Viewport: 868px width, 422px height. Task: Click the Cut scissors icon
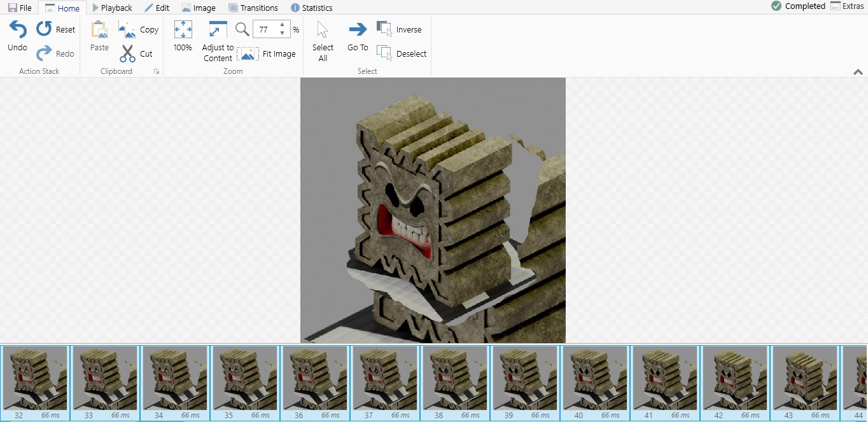click(127, 53)
